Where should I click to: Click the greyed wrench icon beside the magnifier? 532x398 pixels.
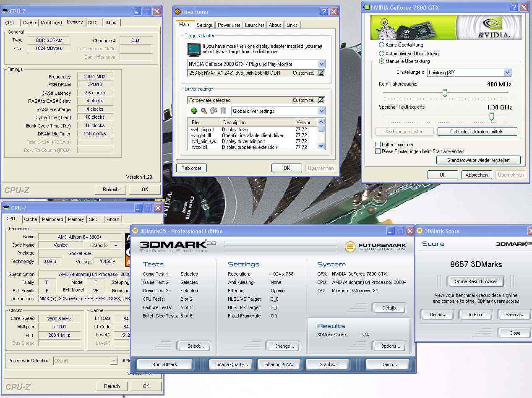[214, 111]
